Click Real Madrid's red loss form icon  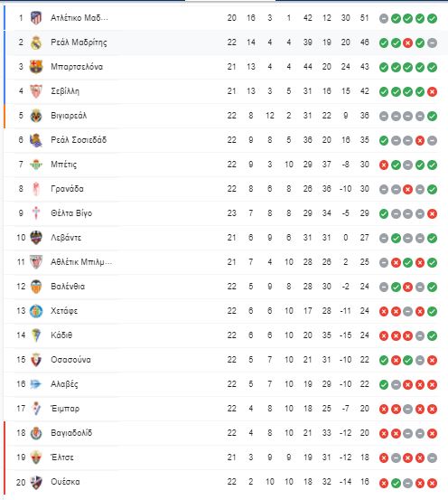pyautogui.click(x=408, y=42)
